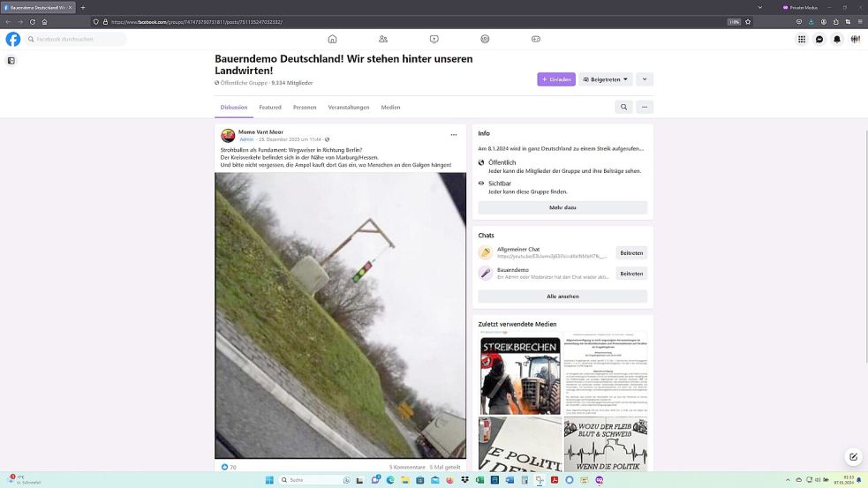Open new browser tab with plus

[83, 8]
